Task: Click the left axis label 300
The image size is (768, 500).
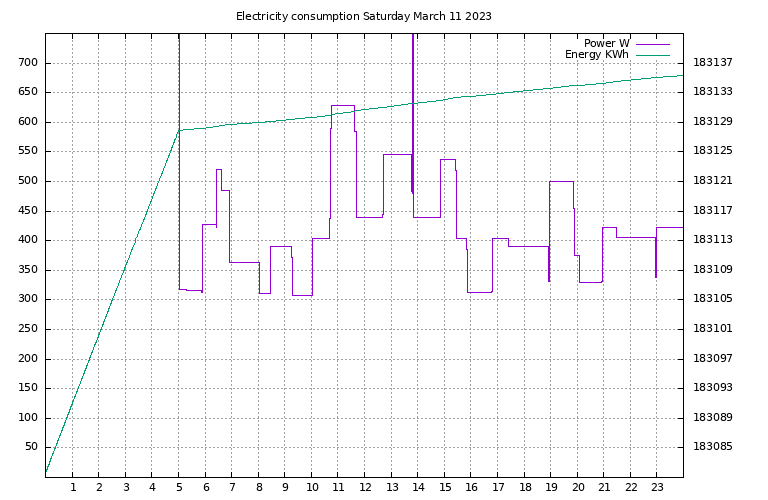Action: (x=28, y=299)
